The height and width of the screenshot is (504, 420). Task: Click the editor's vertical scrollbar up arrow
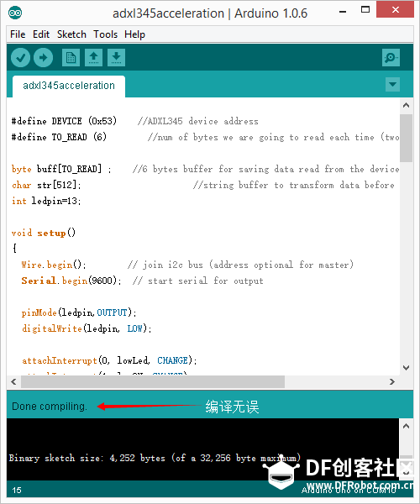click(x=407, y=106)
